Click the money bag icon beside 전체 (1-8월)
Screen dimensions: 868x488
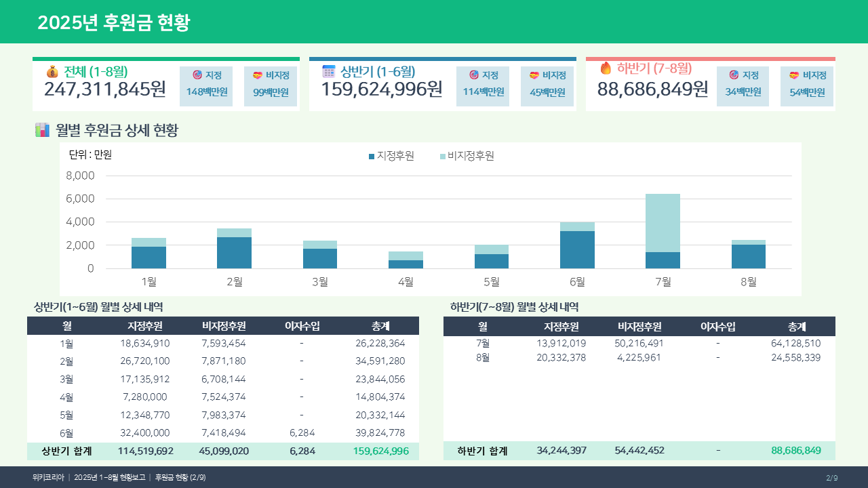52,72
